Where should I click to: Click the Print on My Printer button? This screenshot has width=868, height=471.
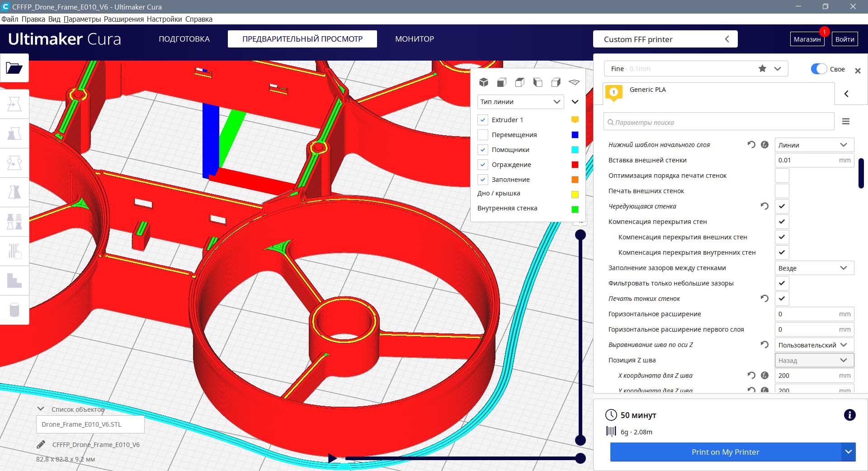point(725,452)
